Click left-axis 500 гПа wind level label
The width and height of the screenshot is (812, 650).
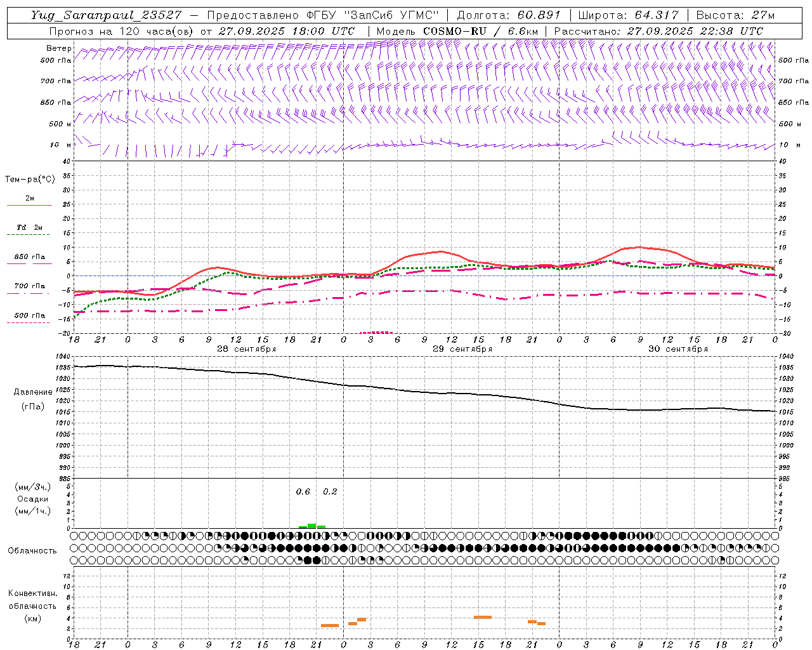coord(56,60)
